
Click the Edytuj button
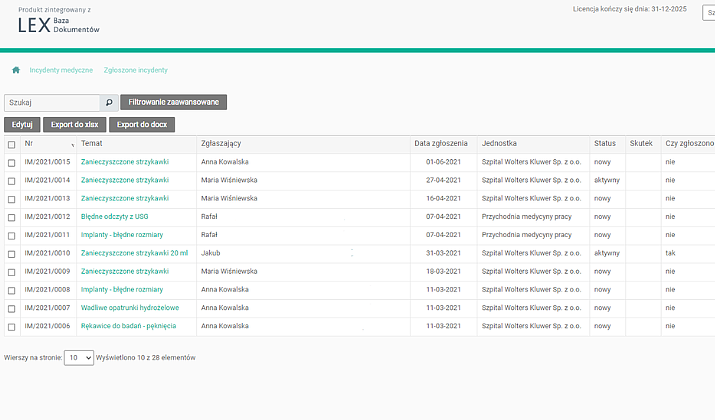point(22,125)
